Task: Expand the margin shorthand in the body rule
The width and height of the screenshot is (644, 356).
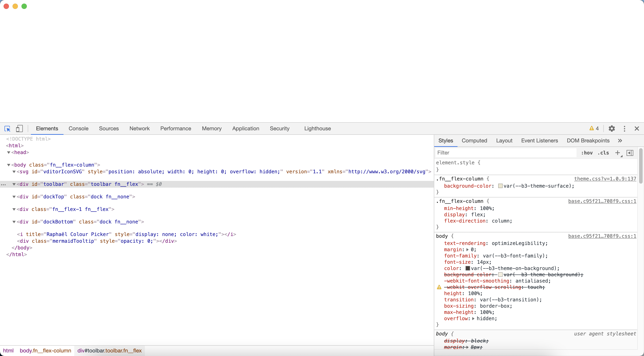Action: (x=467, y=250)
